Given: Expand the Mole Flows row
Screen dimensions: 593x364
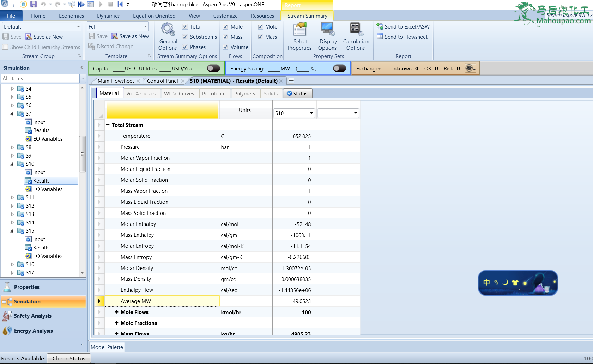Looking at the screenshot, I should coord(116,312).
